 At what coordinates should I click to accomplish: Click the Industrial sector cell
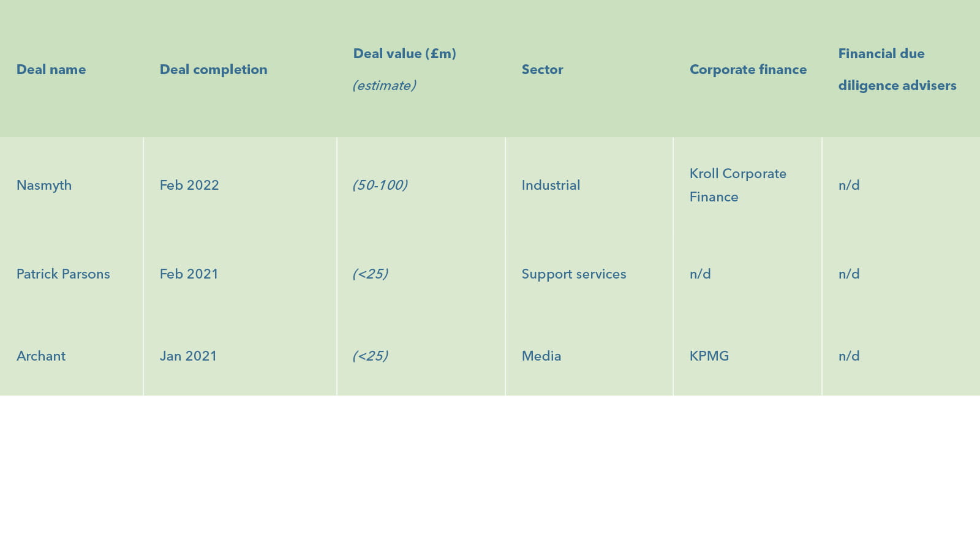coord(551,186)
